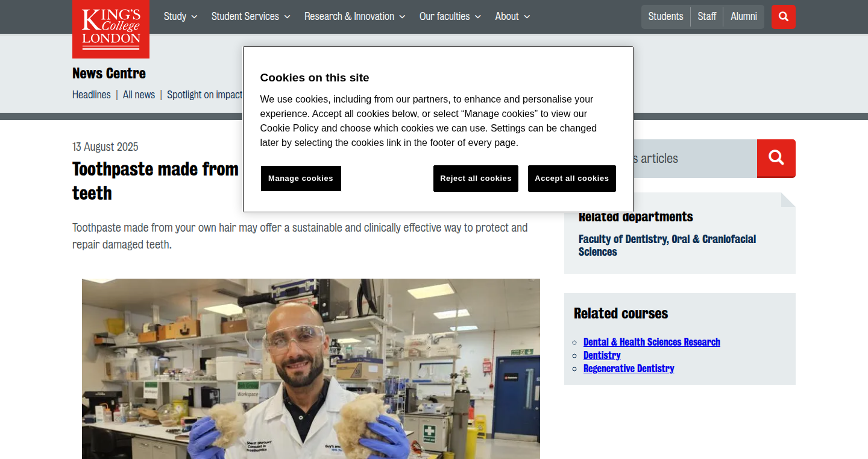868x459 pixels.
Task: Open the Regenerative Dentistry course link
Action: (x=629, y=369)
